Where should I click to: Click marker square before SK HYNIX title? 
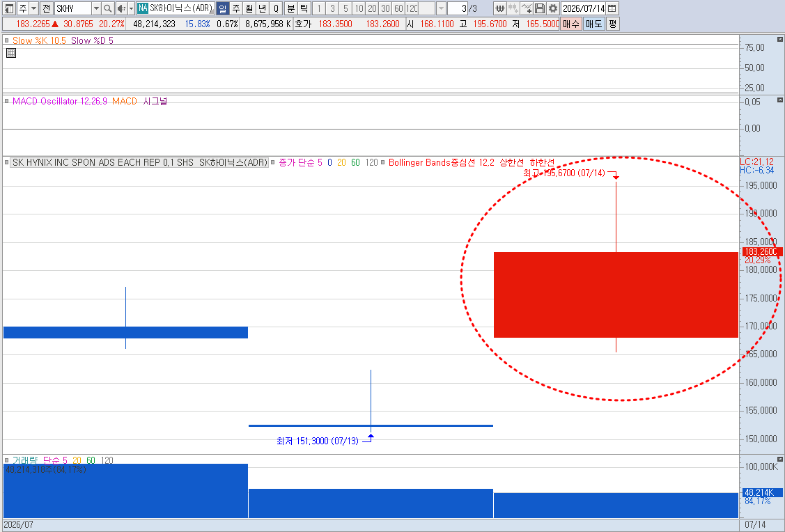[x=6, y=163]
